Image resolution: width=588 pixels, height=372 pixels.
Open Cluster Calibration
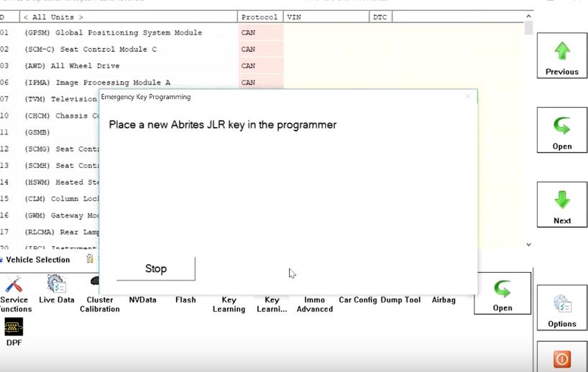tap(99, 294)
